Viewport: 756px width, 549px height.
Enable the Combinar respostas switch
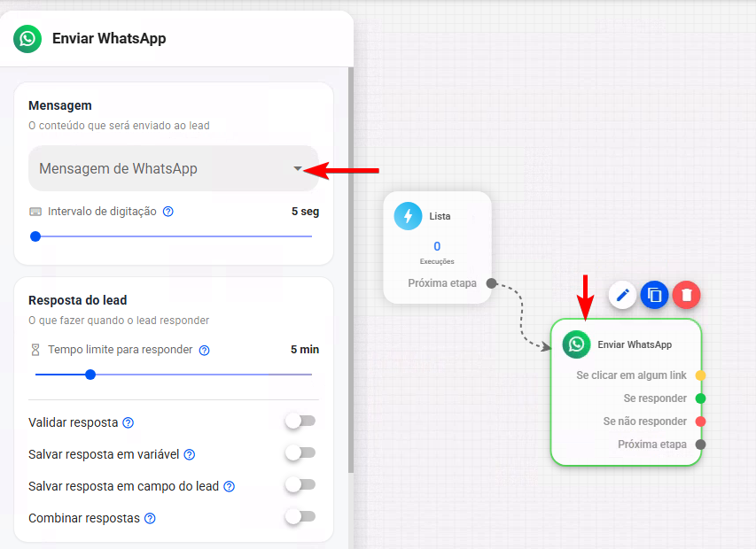pos(300,517)
